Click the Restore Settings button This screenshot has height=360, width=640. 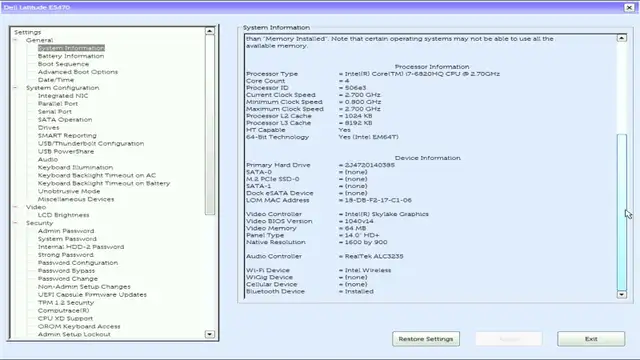click(426, 339)
